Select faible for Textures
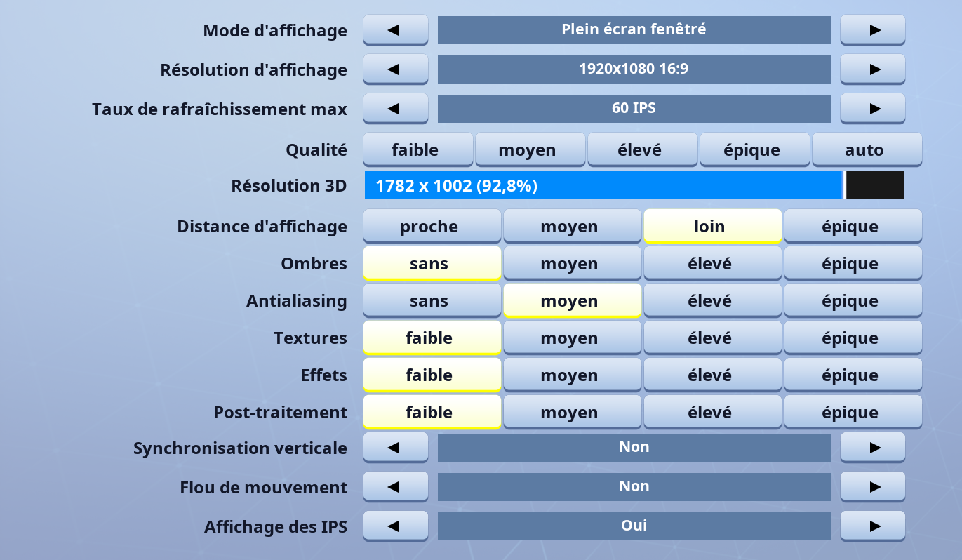The image size is (962, 560). [x=432, y=338]
